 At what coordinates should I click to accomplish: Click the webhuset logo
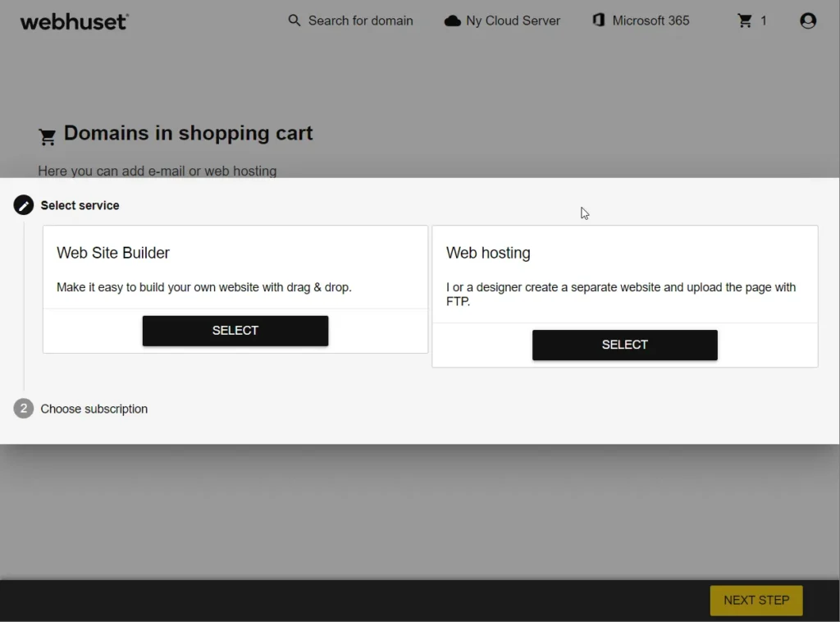[74, 21]
